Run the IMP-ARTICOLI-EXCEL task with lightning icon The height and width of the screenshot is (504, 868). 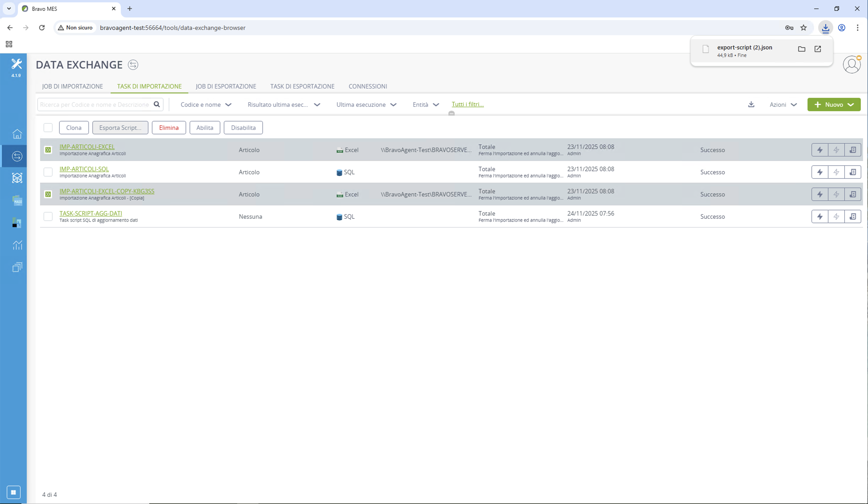point(820,150)
